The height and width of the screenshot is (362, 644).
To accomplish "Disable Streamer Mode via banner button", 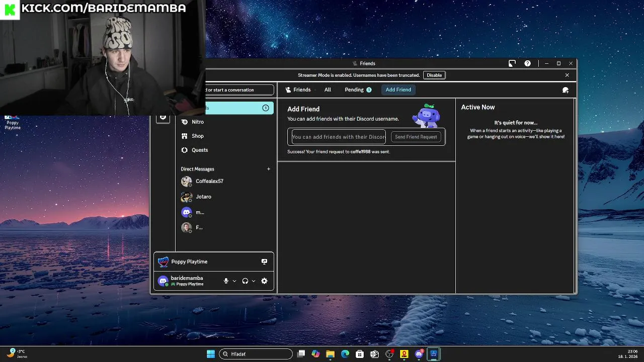I will (x=434, y=75).
